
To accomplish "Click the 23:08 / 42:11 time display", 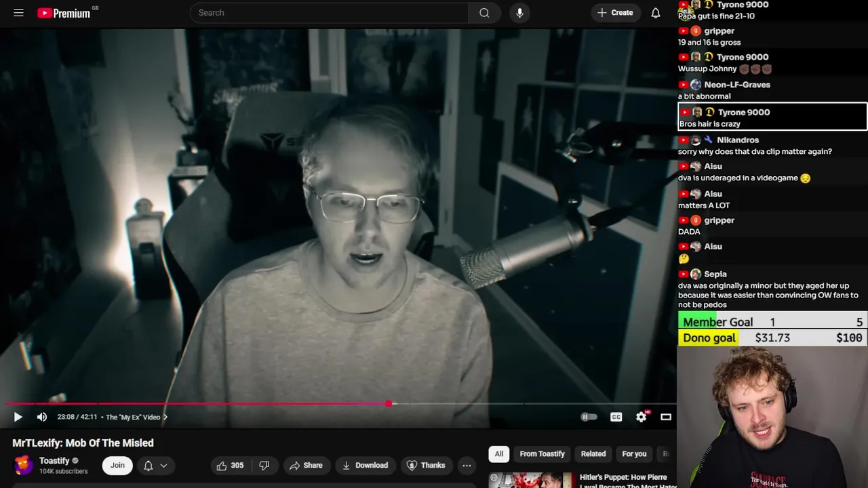I will click(x=77, y=417).
